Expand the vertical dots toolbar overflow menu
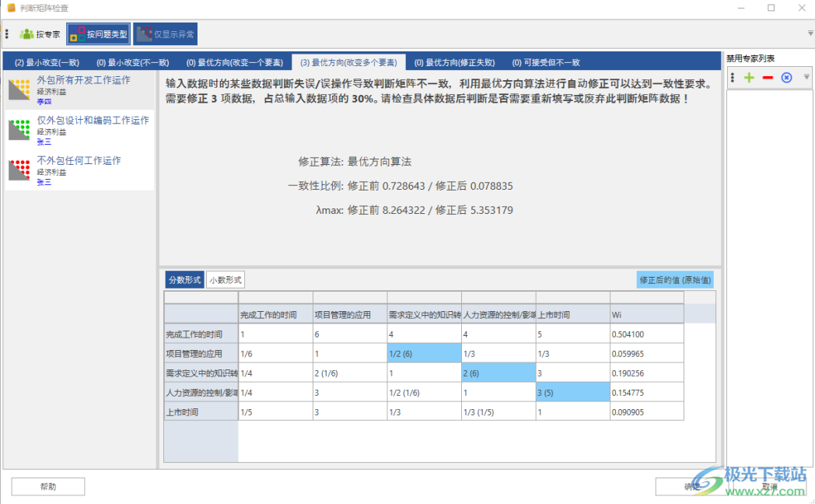The image size is (815, 504). click(x=733, y=77)
